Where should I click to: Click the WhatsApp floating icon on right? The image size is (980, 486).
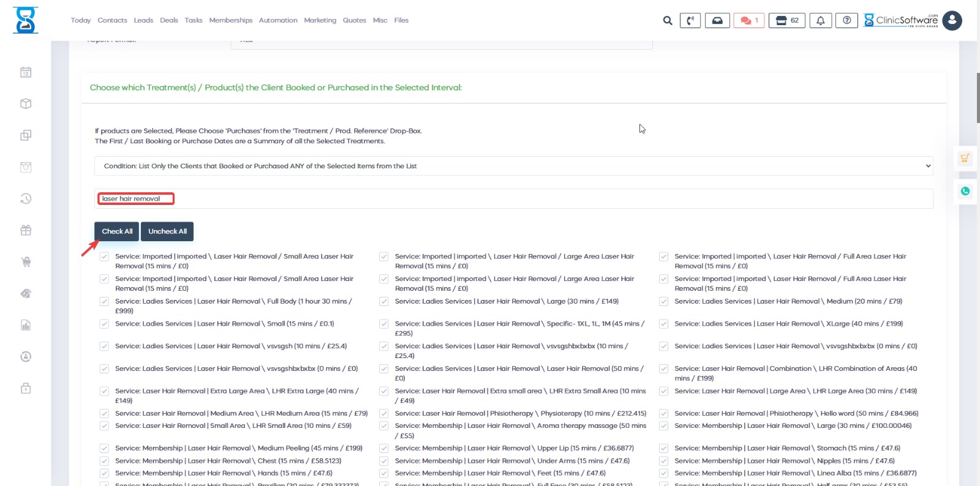(x=965, y=191)
